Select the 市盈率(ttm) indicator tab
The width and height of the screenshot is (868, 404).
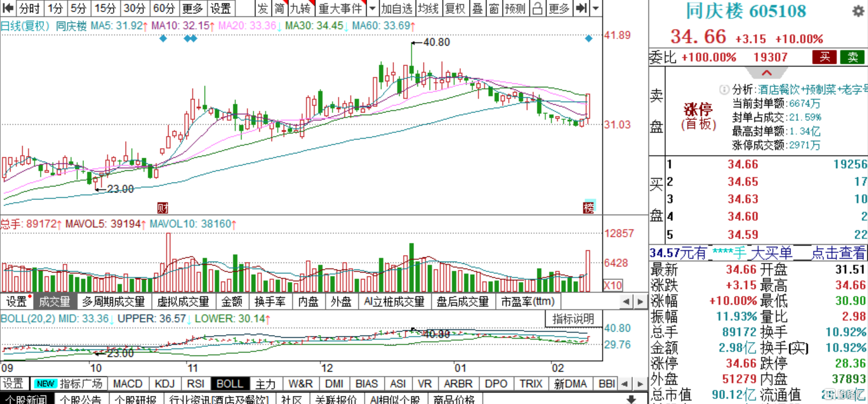528,301
